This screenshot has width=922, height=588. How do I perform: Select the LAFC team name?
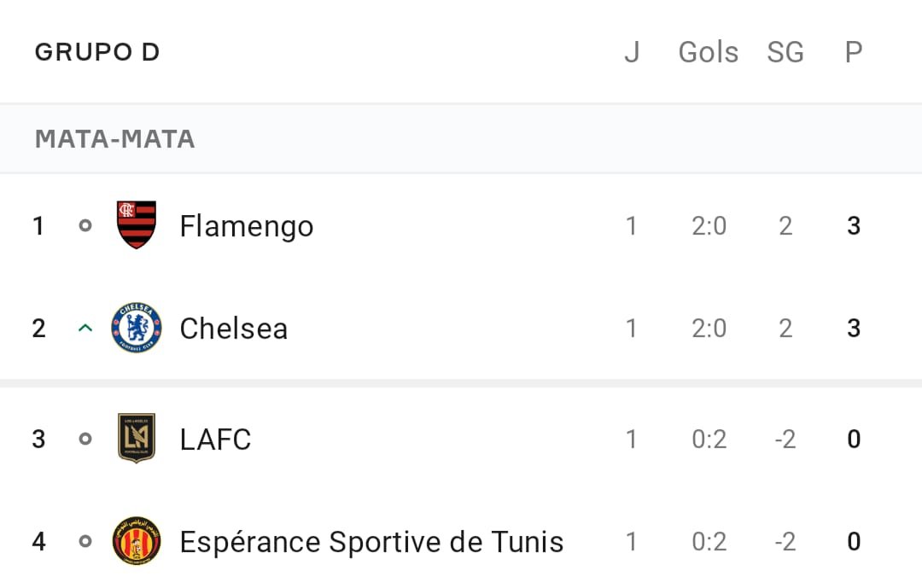tap(215, 440)
